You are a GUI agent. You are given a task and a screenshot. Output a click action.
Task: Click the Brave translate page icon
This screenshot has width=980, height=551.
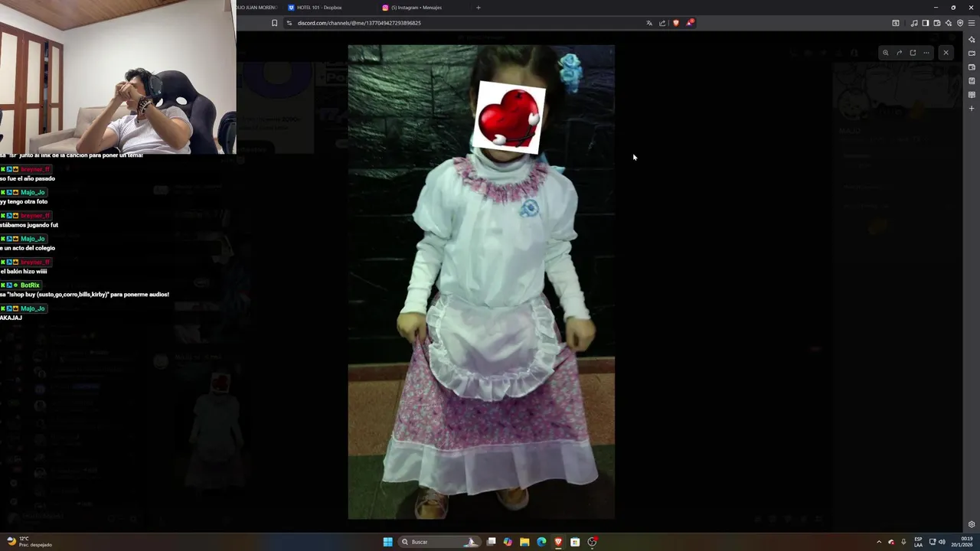click(x=649, y=23)
